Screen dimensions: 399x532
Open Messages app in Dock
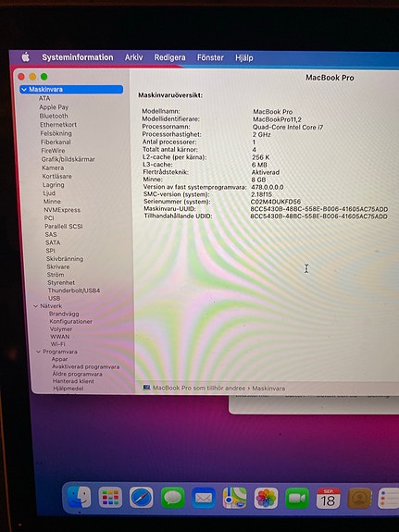[172, 498]
